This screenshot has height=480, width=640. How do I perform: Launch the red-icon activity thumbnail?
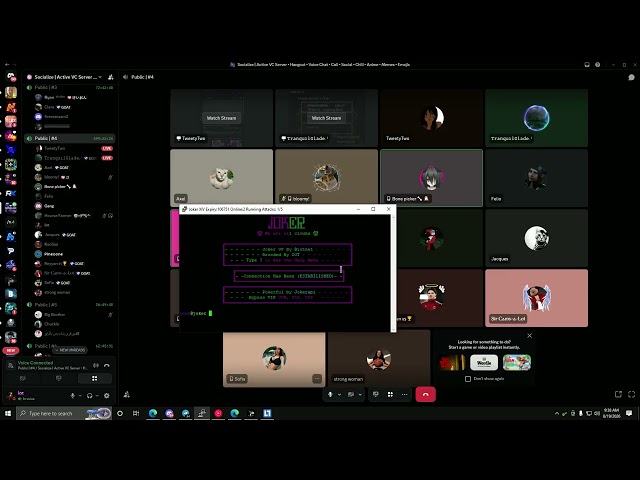pyautogui.click(x=452, y=362)
